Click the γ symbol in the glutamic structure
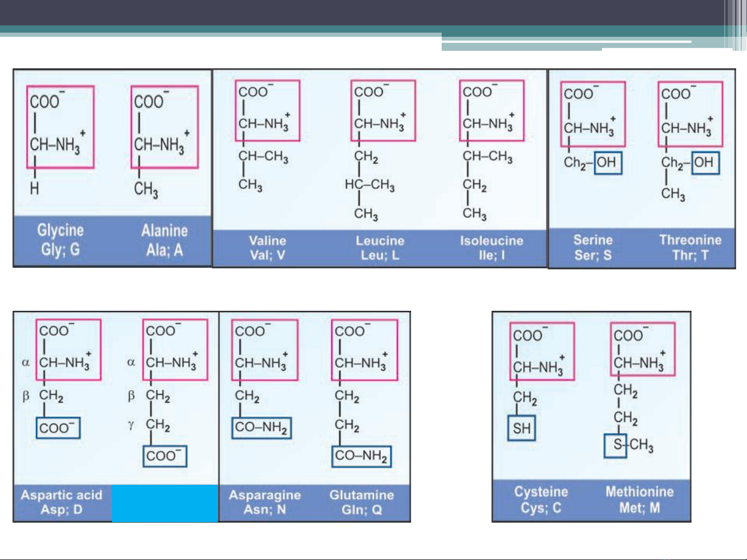This screenshot has height=560, width=747. [131, 425]
